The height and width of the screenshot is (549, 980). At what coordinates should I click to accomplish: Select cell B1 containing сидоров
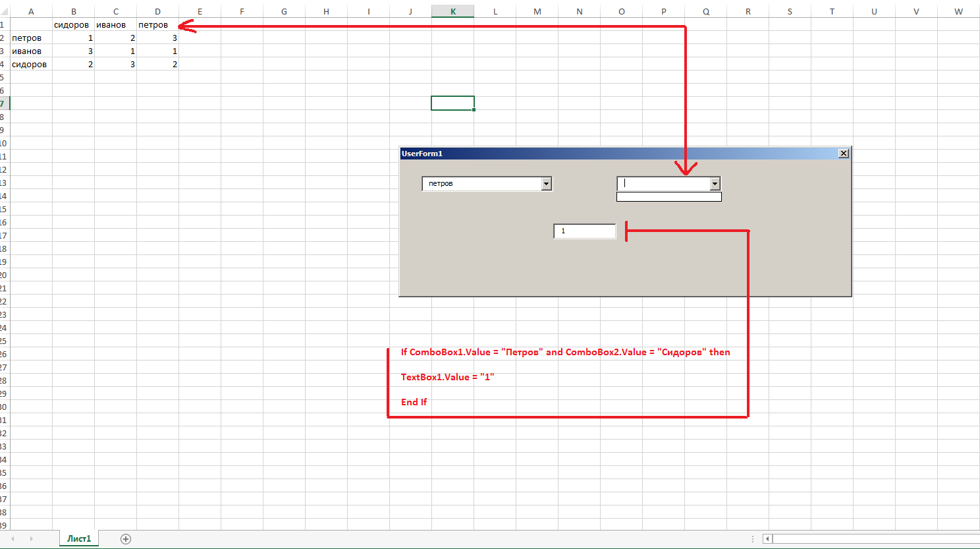(73, 25)
